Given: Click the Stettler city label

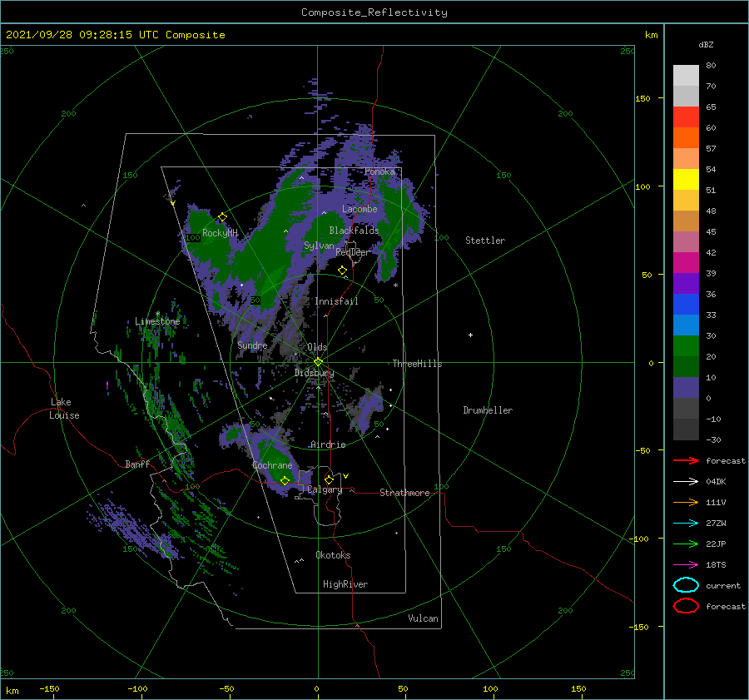Looking at the screenshot, I should (x=485, y=241).
